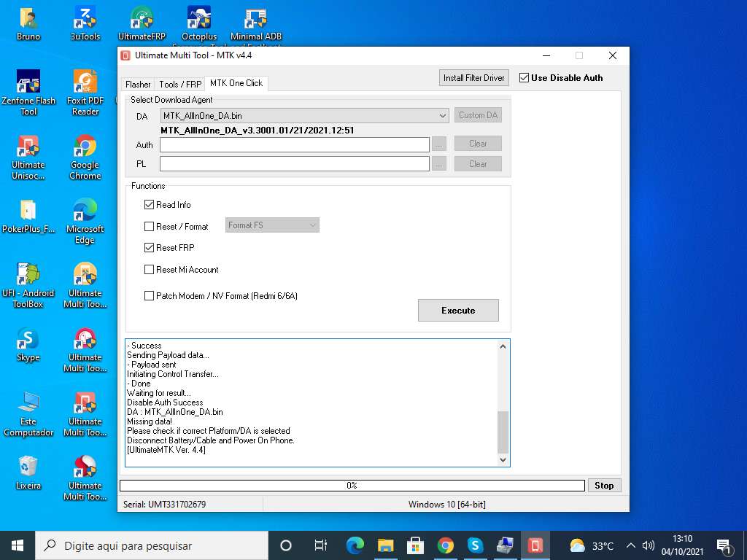
Task: Click the Stop button
Action: 604,485
